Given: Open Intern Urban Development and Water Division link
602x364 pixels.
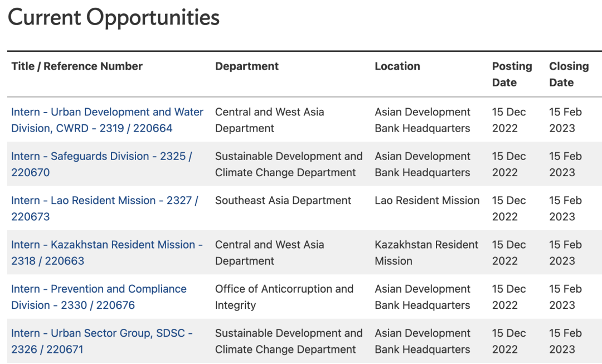Looking at the screenshot, I should tap(107, 120).
